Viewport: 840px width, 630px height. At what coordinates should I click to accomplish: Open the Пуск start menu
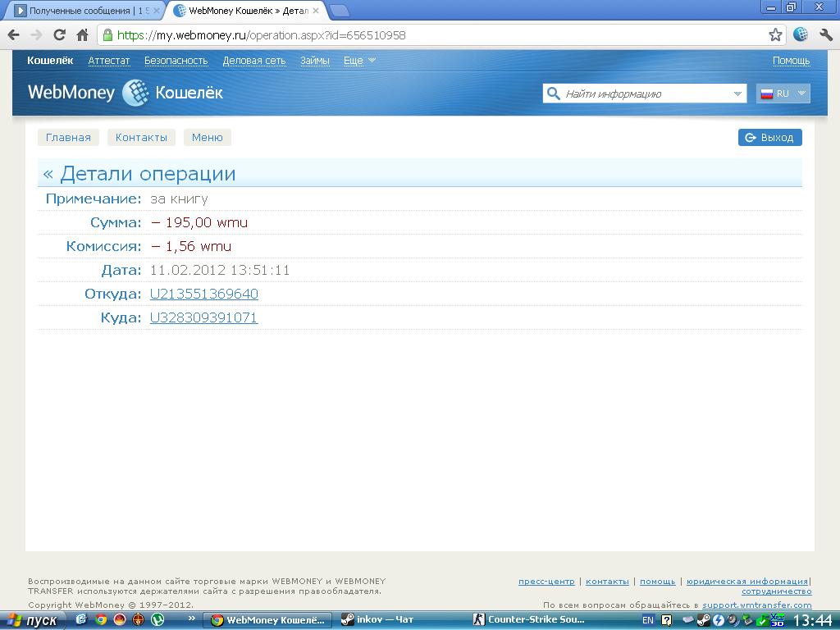click(33, 620)
